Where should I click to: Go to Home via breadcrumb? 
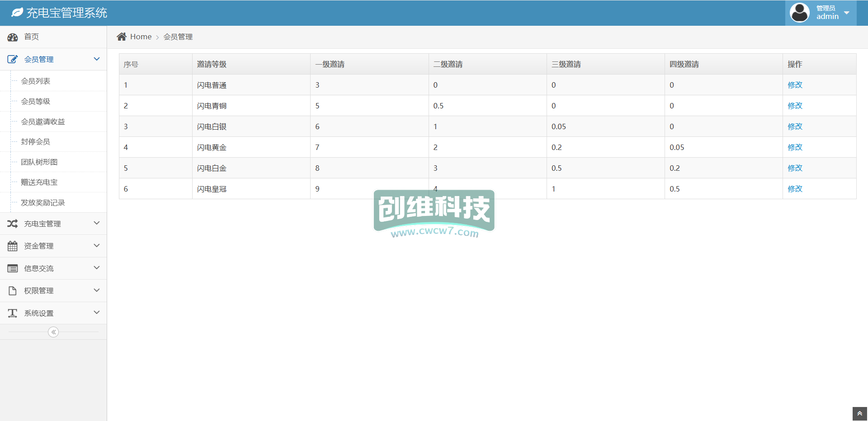[x=141, y=37]
